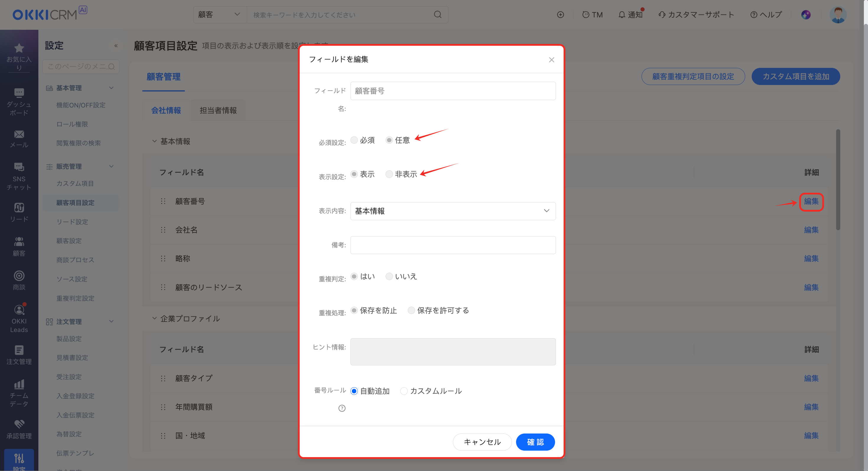Click 編集 link for 年間購買額 row
Image resolution: width=868 pixels, height=471 pixels.
811,407
